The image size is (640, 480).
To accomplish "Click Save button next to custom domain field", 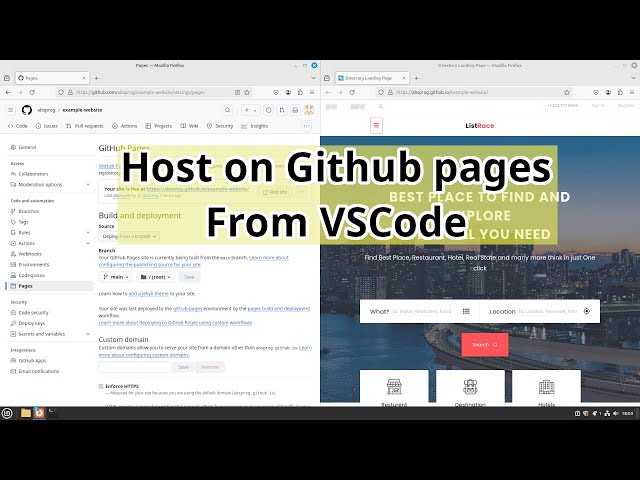I will pyautogui.click(x=184, y=367).
